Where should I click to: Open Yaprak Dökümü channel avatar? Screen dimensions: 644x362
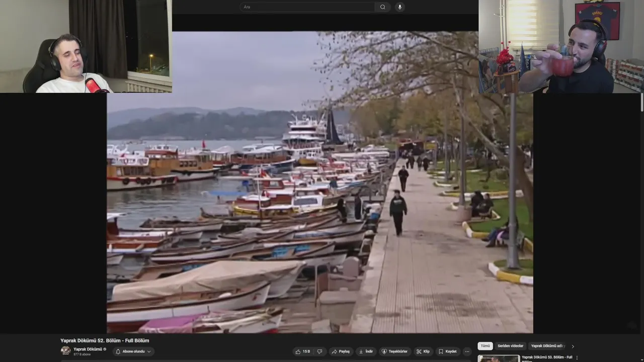point(65,350)
